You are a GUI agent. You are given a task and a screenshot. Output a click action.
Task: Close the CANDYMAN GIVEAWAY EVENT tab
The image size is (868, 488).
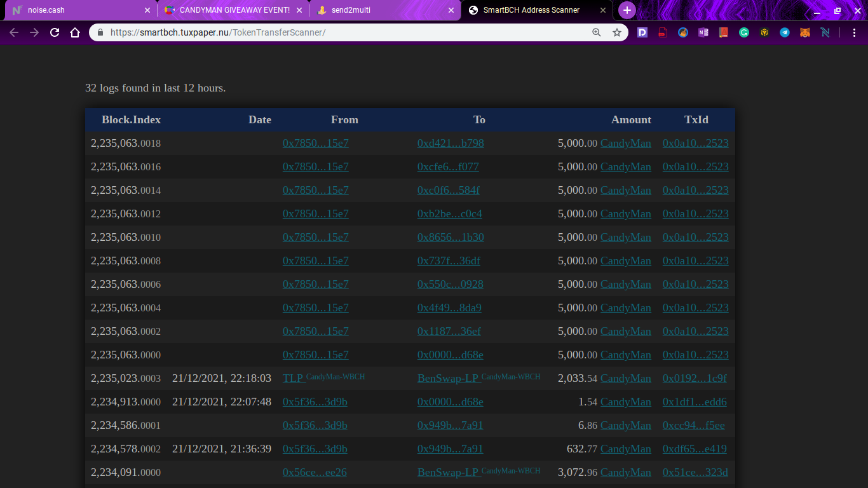click(x=299, y=10)
